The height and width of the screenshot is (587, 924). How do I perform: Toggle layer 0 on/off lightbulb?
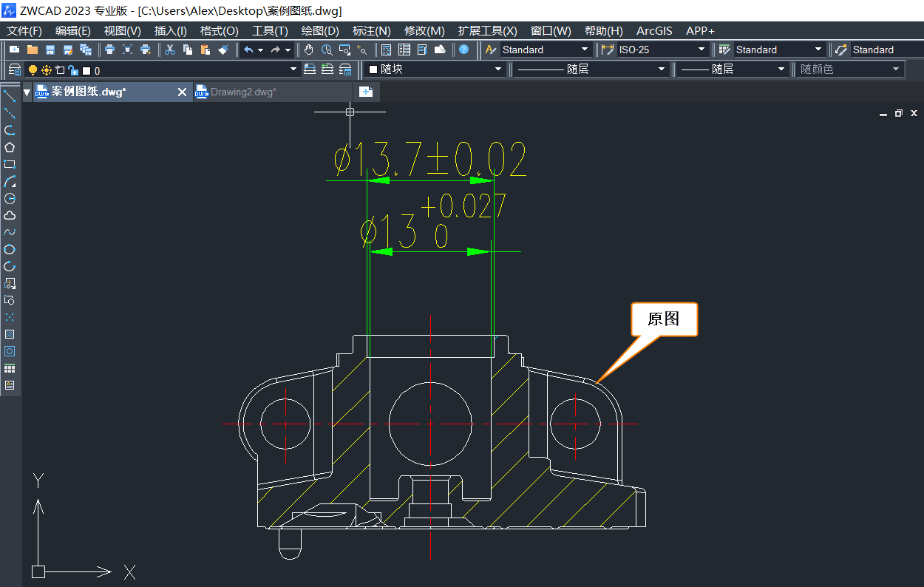click(x=33, y=70)
